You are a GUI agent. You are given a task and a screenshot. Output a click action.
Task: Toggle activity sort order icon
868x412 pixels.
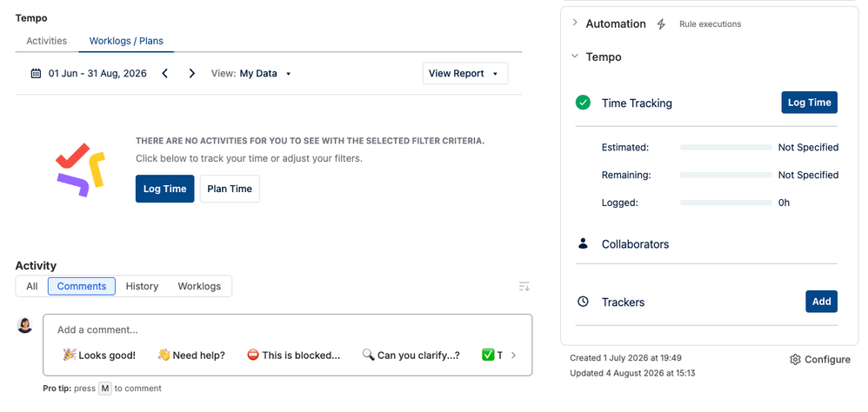(524, 287)
